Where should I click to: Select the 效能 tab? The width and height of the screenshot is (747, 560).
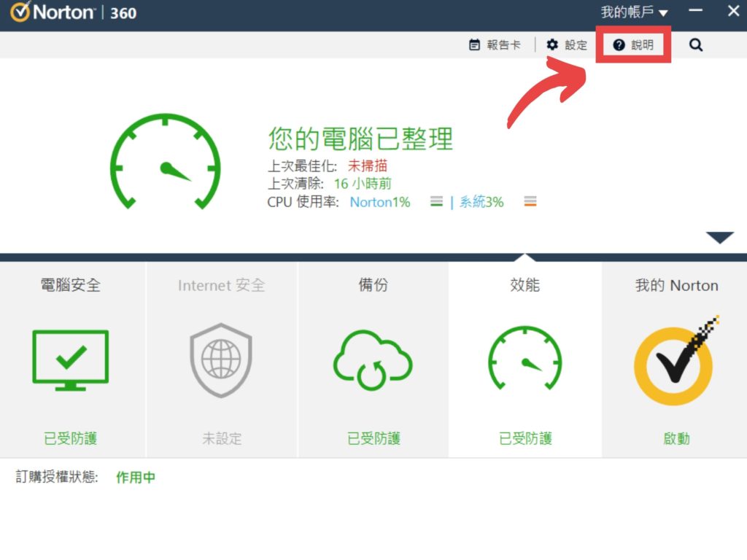[x=525, y=359]
